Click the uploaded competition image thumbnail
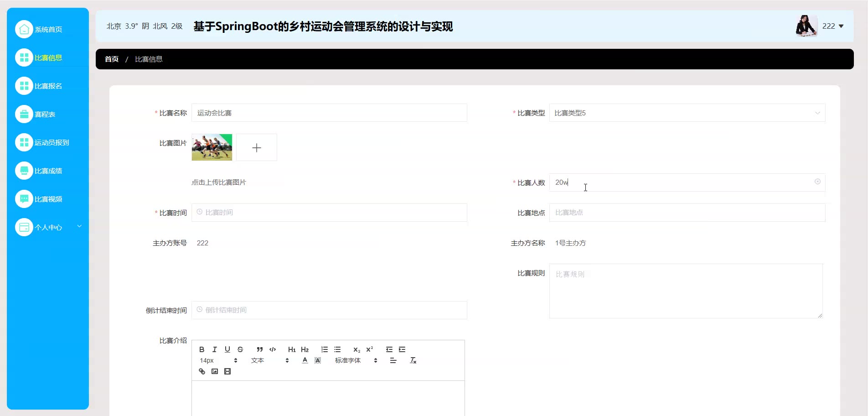This screenshot has width=868, height=416. 212,147
